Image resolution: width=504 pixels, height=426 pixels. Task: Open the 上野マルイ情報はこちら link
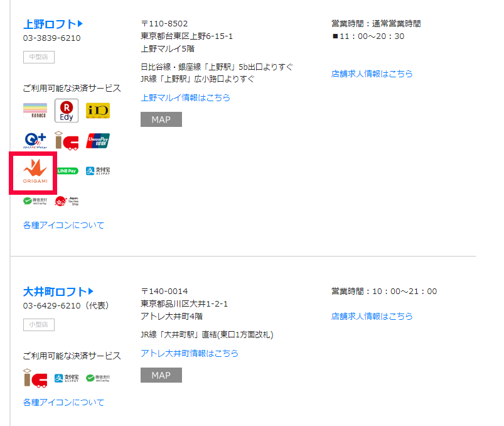185,98
